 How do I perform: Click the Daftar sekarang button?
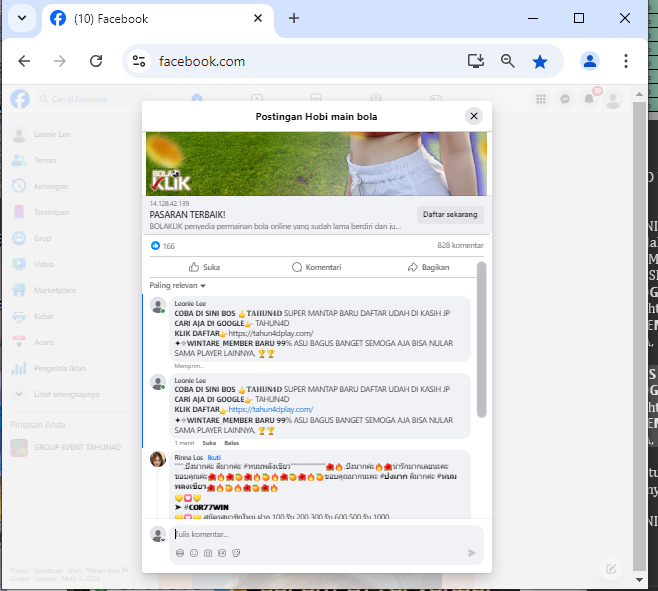coord(450,214)
